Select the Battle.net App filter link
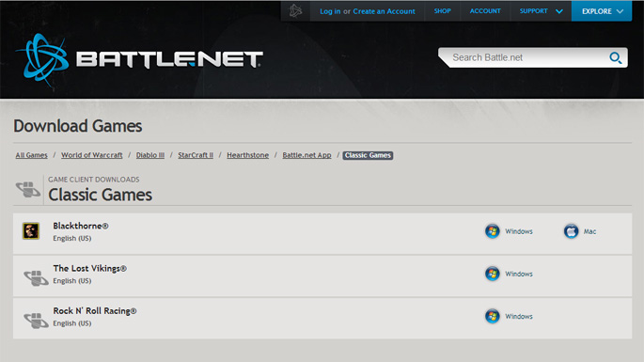644x362 pixels. [x=306, y=155]
